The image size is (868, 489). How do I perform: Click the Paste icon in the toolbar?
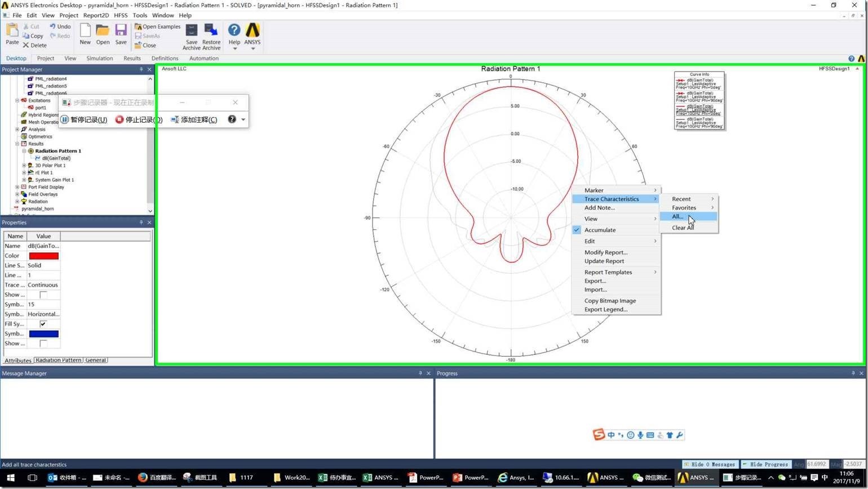[x=12, y=31]
